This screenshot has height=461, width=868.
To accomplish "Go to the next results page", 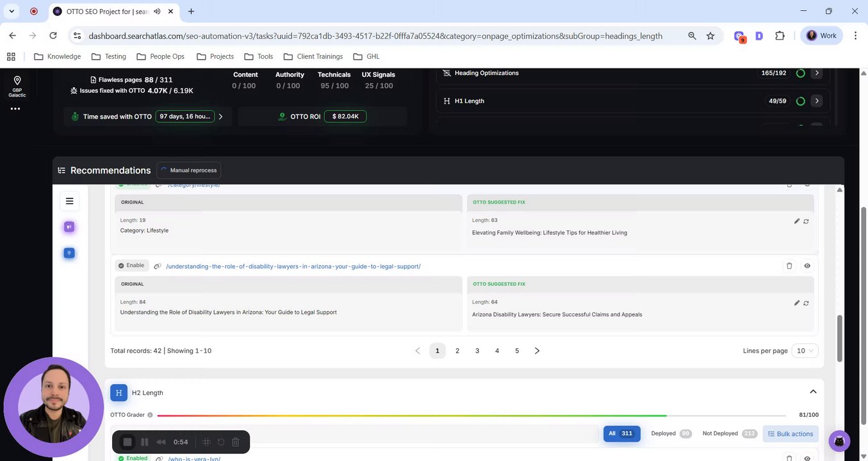I will pyautogui.click(x=537, y=351).
